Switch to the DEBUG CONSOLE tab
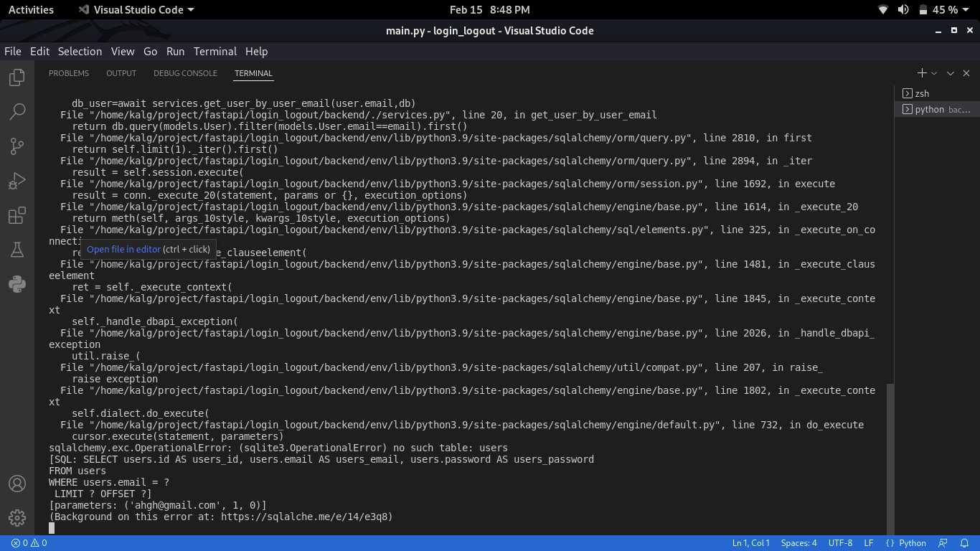The width and height of the screenshot is (980, 551). pos(185,73)
